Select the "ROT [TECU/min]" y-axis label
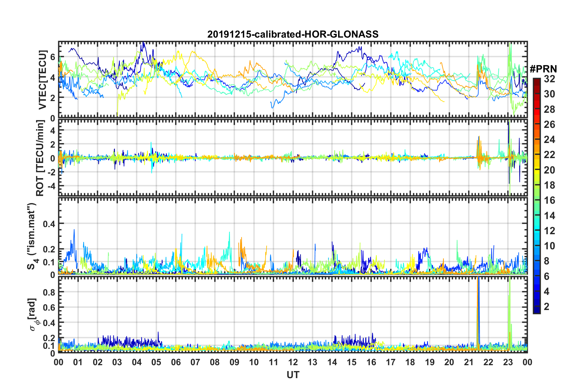The height and width of the screenshot is (392, 586). point(41,158)
